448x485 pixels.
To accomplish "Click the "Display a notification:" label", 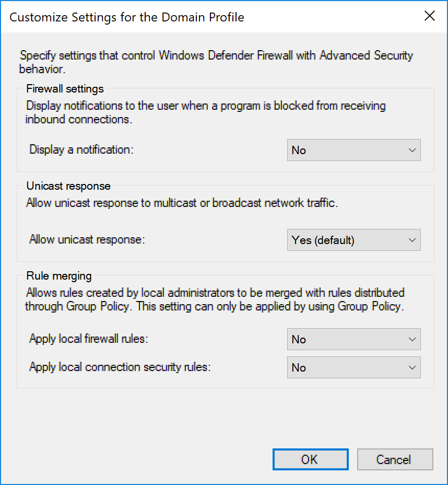I will pyautogui.click(x=81, y=149).
